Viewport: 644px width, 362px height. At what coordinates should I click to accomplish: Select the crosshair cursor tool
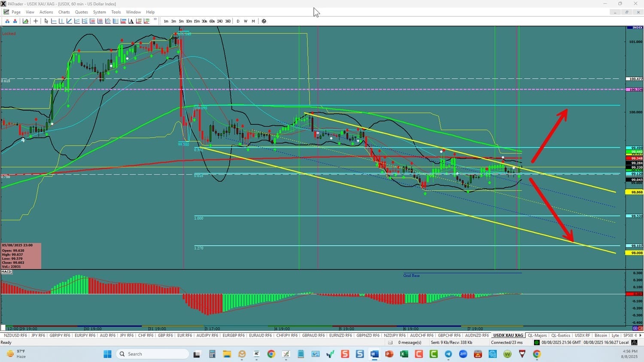tap(36, 21)
